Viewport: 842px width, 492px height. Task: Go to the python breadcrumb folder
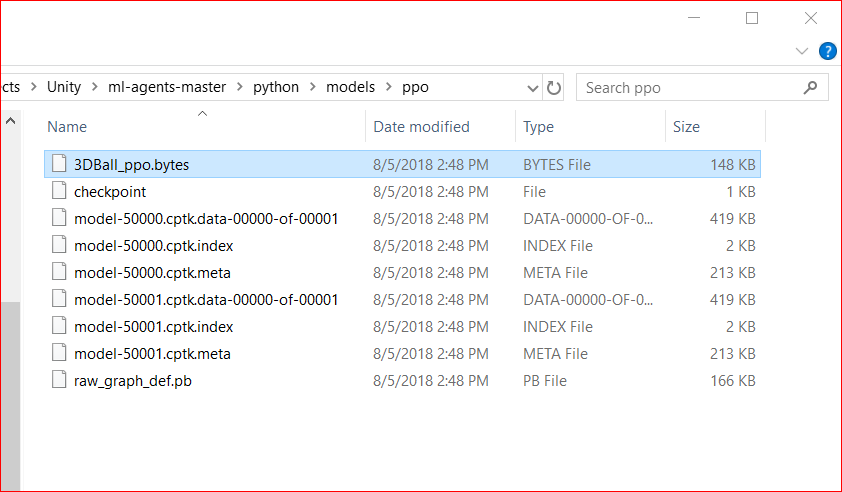[276, 87]
